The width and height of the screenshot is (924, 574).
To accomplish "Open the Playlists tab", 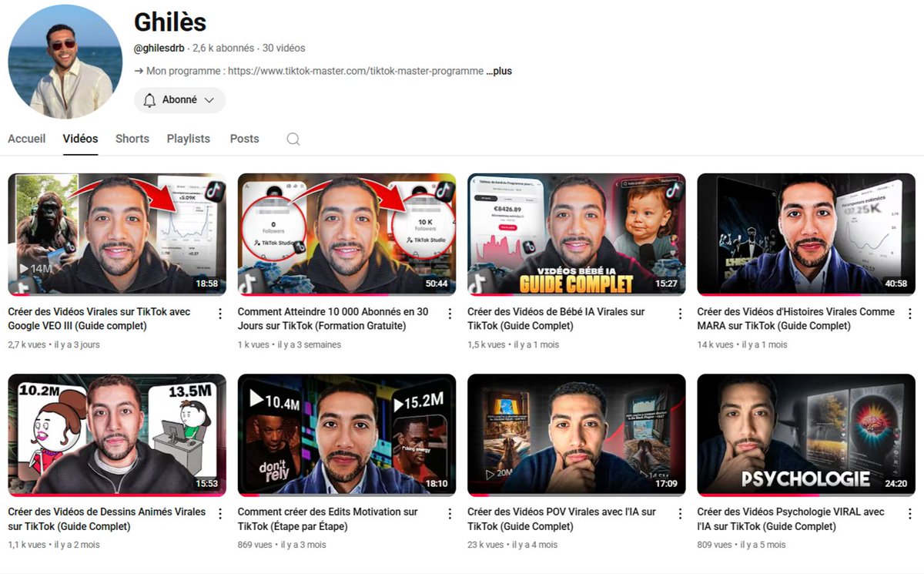I will click(x=189, y=139).
